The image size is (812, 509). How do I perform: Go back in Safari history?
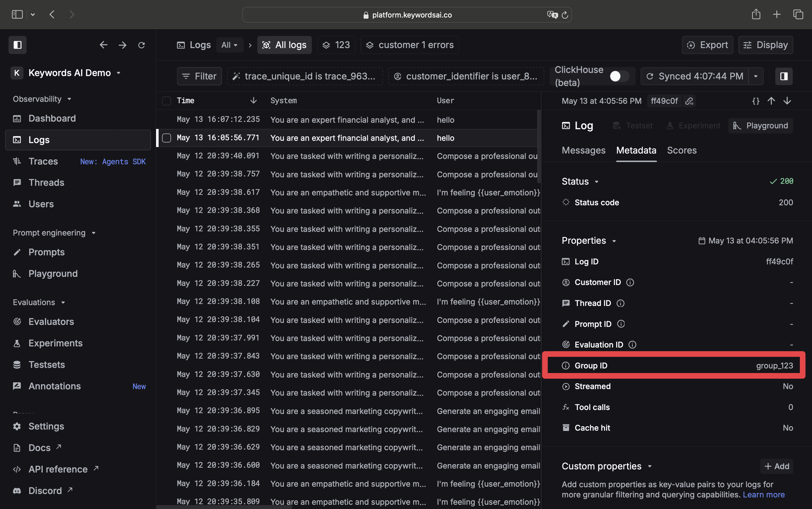coord(52,14)
